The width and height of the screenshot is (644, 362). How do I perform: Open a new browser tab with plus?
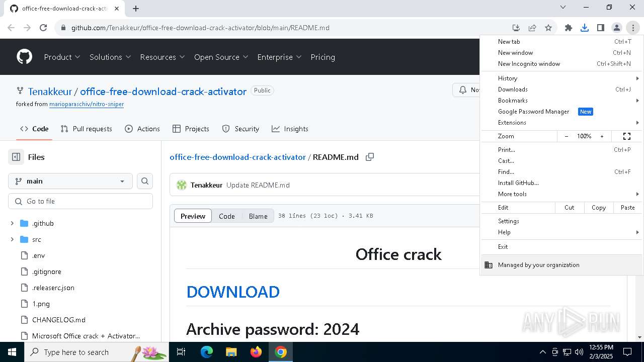click(136, 8)
